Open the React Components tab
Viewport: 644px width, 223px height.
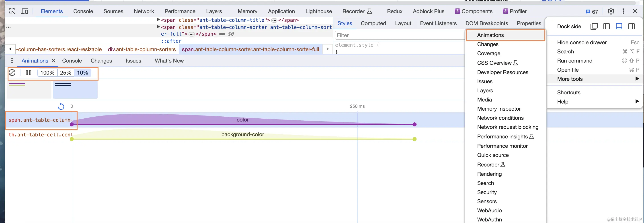coord(474,11)
